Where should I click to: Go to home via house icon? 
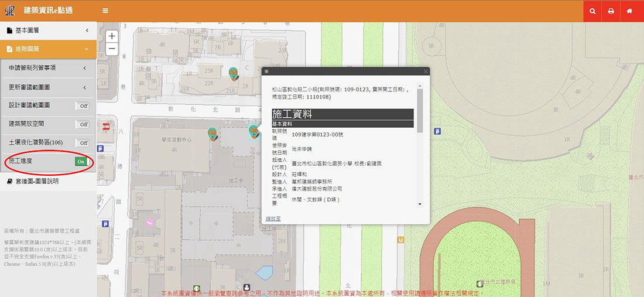point(629,11)
